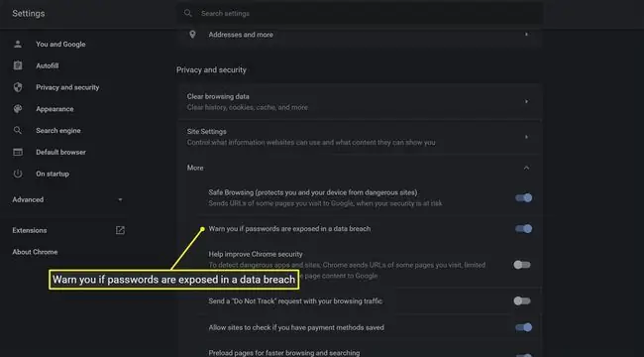Click the Search engine magnifier icon
The height and width of the screenshot is (357, 644).
[18, 130]
